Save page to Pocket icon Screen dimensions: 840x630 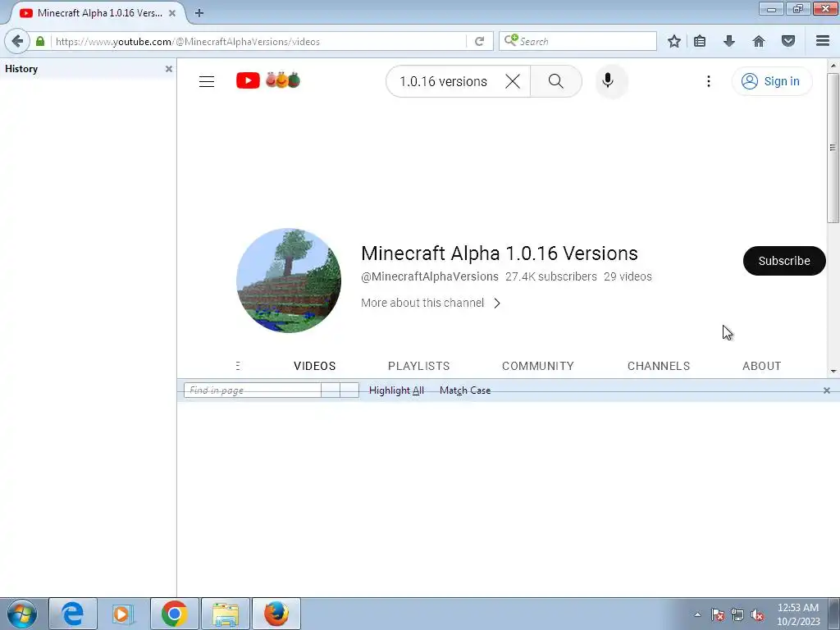coord(788,41)
